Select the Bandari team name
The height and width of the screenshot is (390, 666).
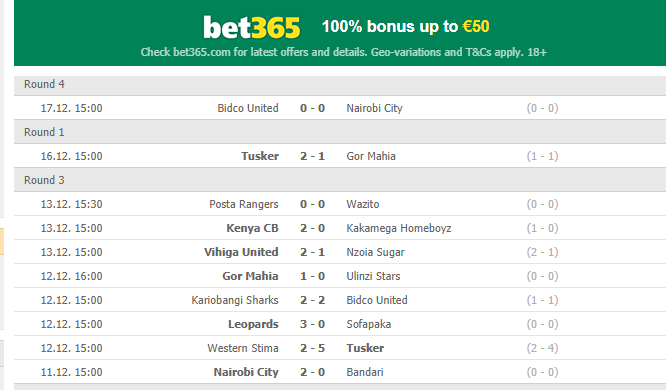365,372
